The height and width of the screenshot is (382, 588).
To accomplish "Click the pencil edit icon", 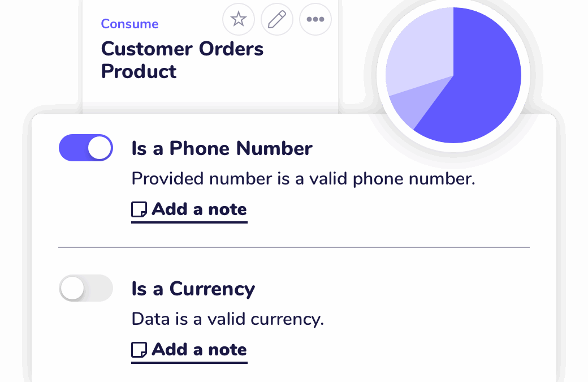I will [x=276, y=19].
